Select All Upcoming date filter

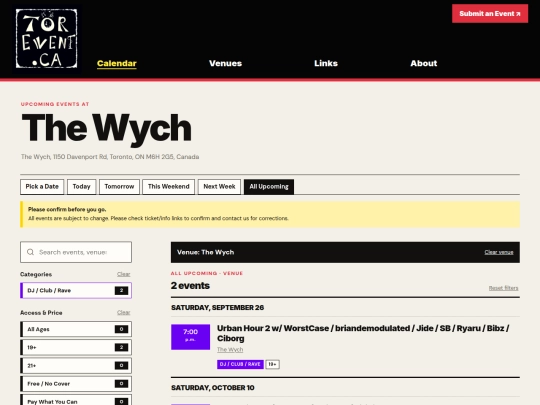coord(269,187)
